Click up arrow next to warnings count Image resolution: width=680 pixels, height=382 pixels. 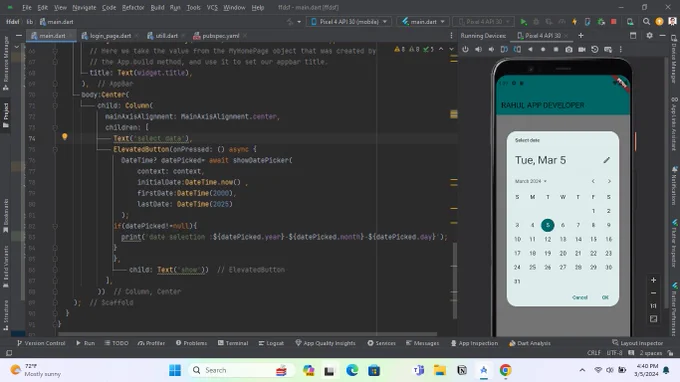click(x=441, y=49)
